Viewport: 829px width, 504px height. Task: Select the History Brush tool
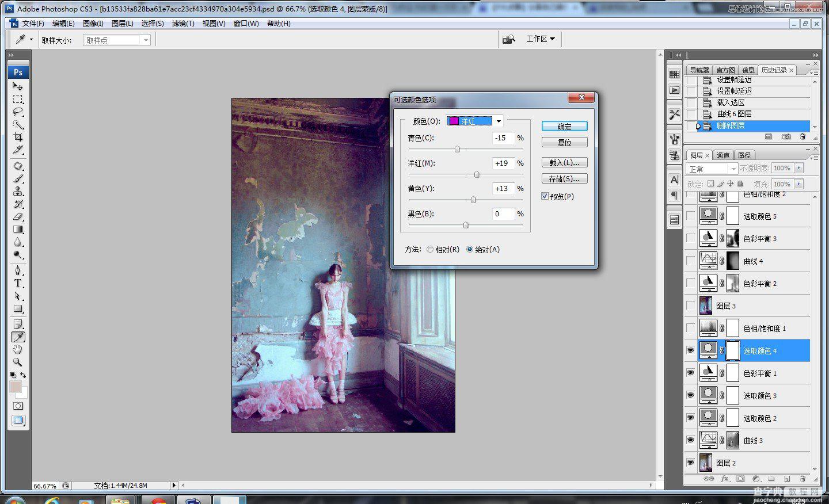[18, 204]
